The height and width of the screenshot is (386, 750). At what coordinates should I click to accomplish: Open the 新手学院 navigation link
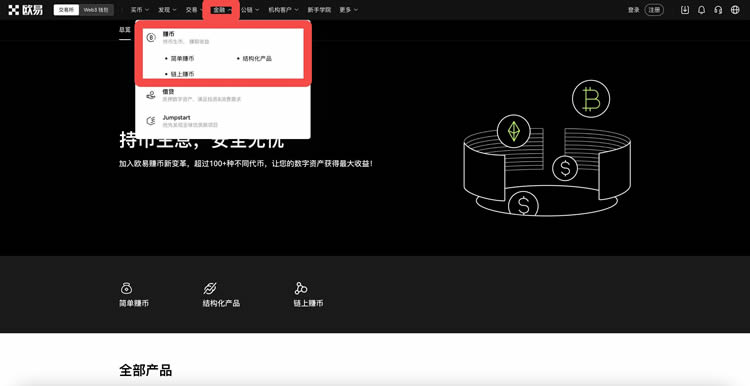point(319,10)
